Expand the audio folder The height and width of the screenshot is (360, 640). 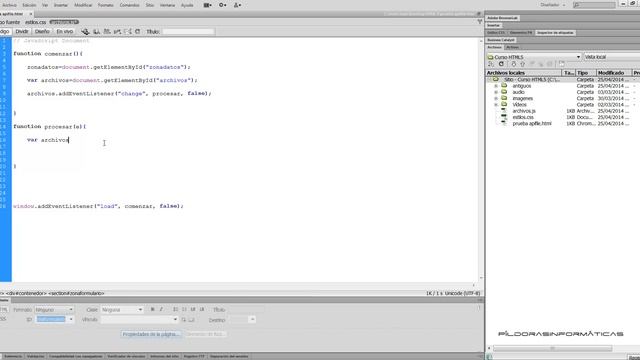pyautogui.click(x=496, y=92)
